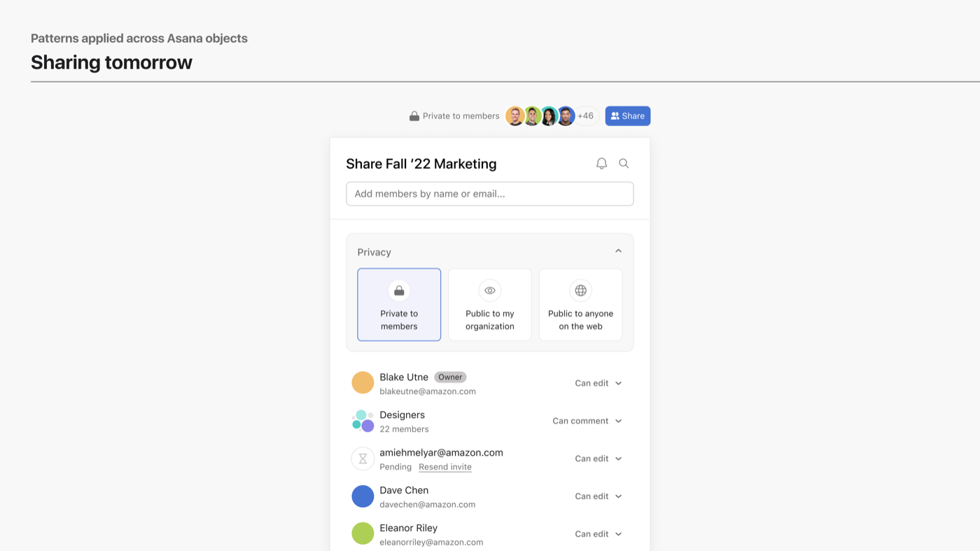Open Dave Chen's Can edit dropdown
Image resolution: width=980 pixels, height=551 pixels.
[598, 496]
